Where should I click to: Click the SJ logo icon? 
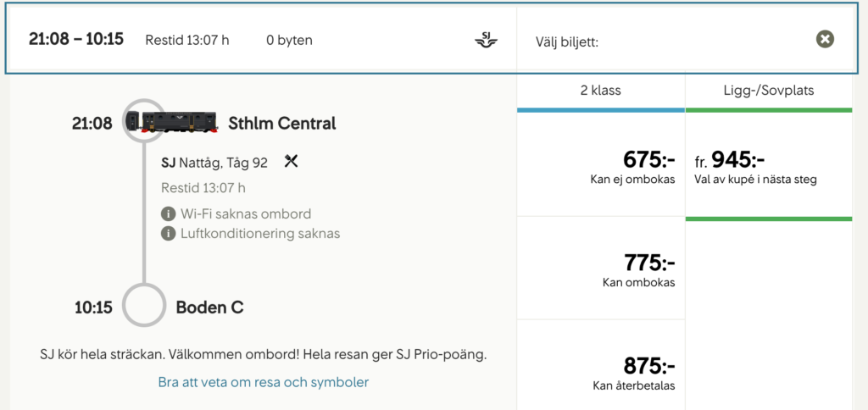pos(487,40)
